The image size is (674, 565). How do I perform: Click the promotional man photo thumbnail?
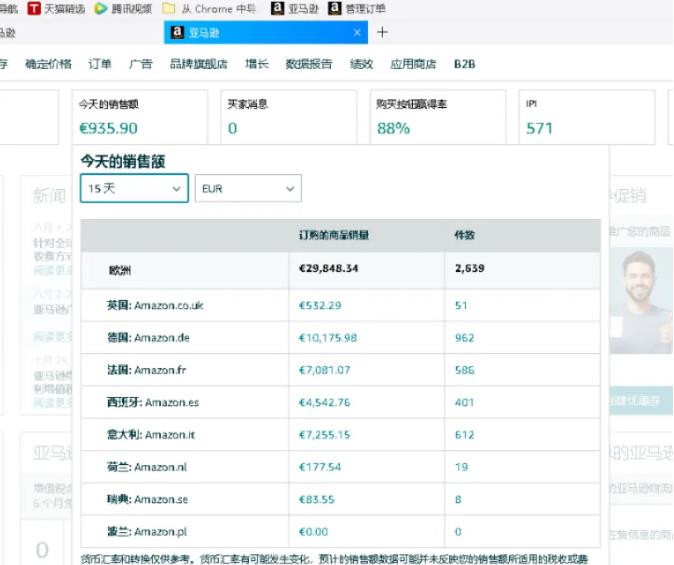coord(641,301)
